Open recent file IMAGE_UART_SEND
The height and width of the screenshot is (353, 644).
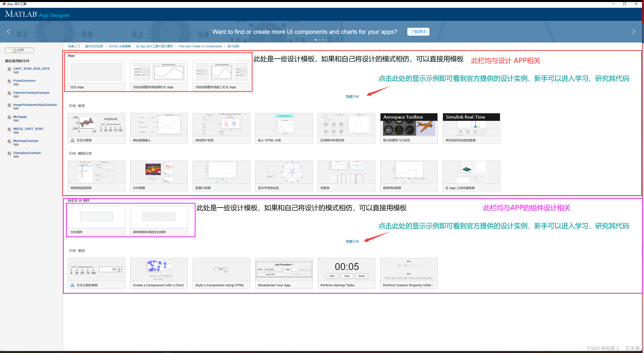(28, 129)
